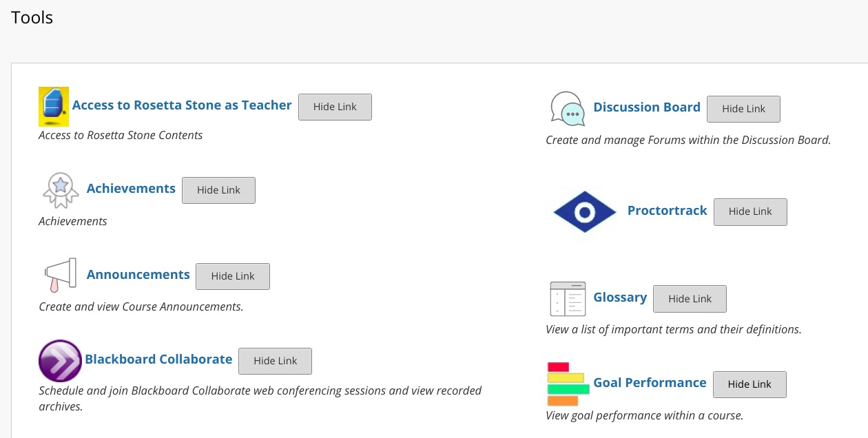This screenshot has height=438, width=868.
Task: Open Access to Rosetta Stone as Teacher link
Action: 182,105
